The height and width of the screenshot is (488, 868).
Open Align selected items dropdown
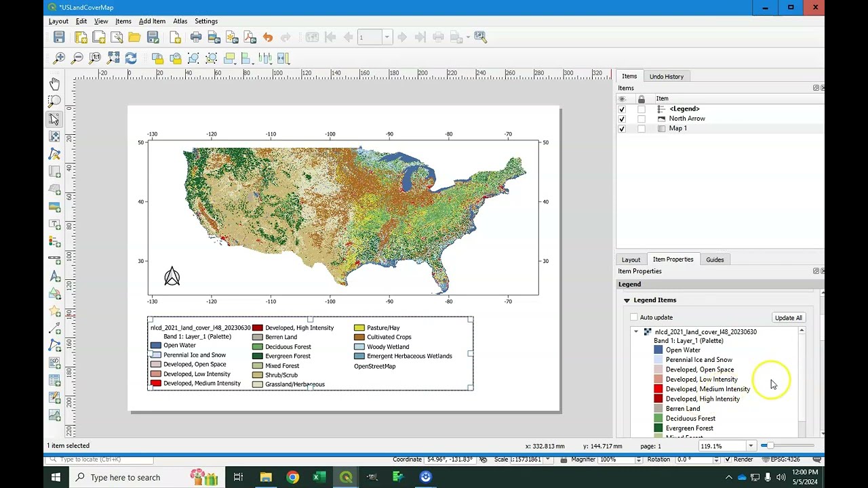pyautogui.click(x=247, y=58)
